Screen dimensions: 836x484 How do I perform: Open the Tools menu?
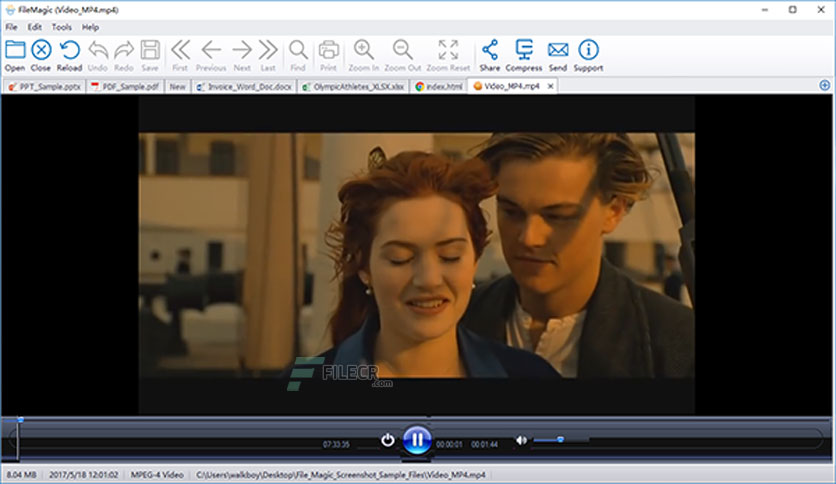click(61, 27)
